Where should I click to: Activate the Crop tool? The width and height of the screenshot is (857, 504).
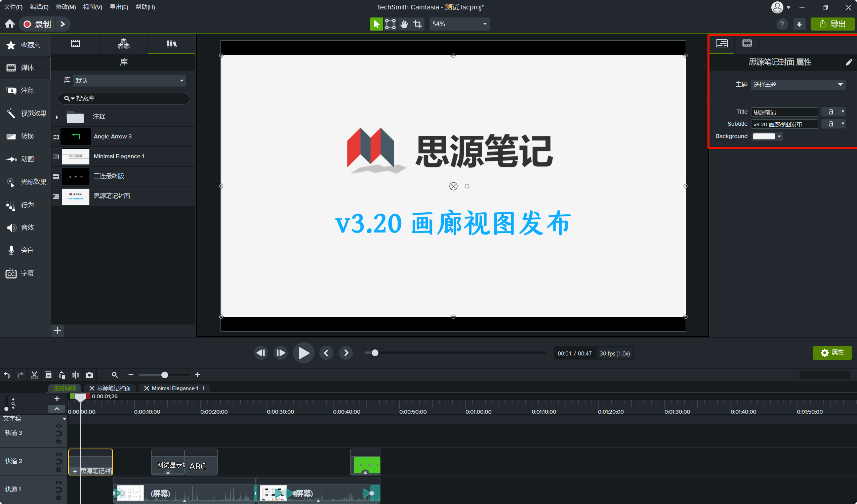(x=418, y=24)
